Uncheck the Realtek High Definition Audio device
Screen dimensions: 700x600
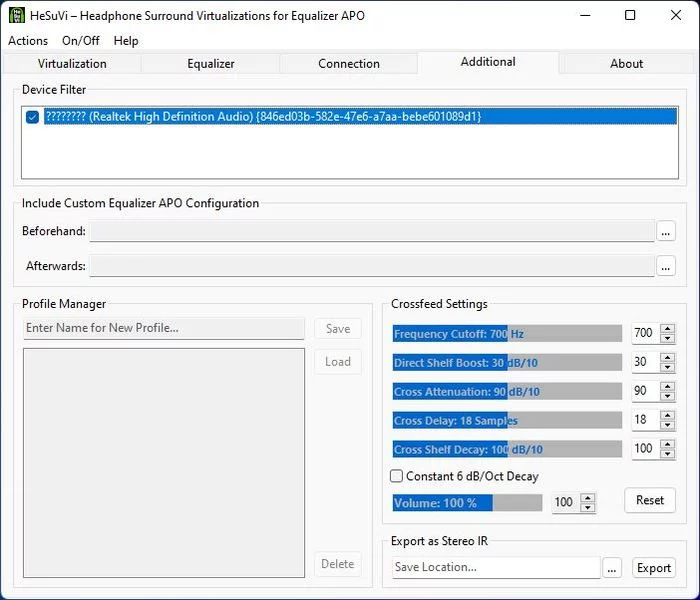pyautogui.click(x=33, y=117)
